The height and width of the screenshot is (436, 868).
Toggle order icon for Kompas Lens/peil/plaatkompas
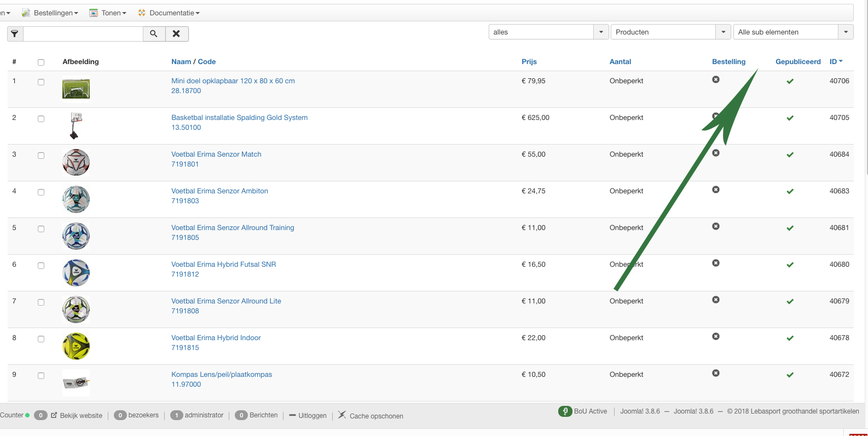pos(716,373)
